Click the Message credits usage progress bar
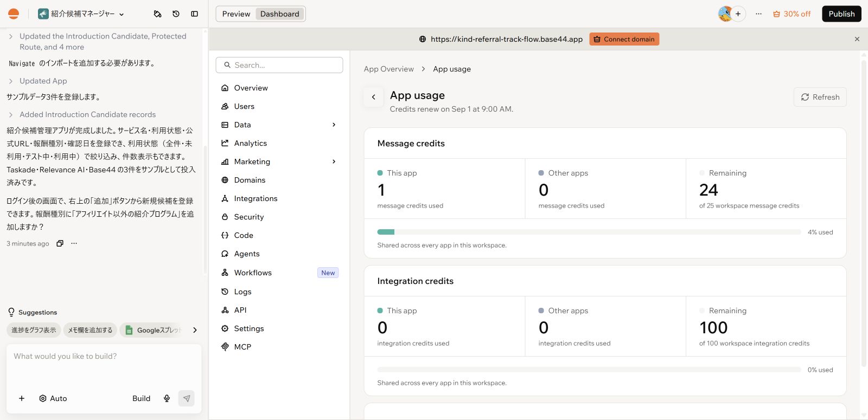 (x=589, y=232)
